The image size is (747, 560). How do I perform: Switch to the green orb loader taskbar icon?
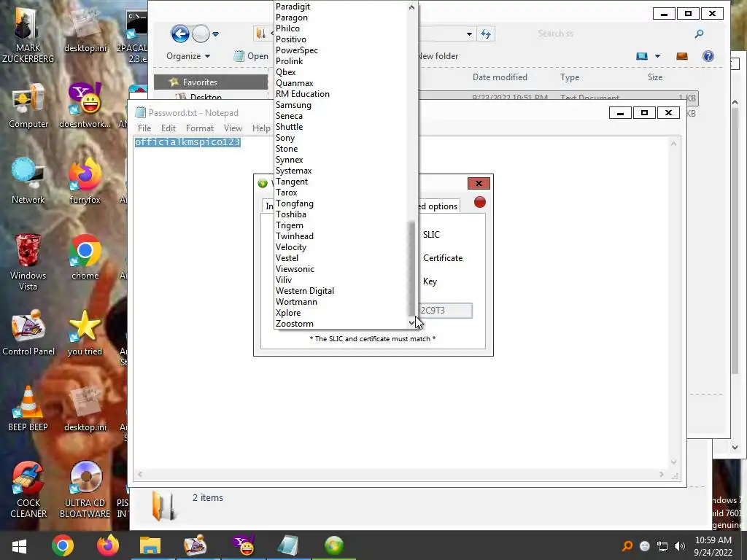coord(333,545)
